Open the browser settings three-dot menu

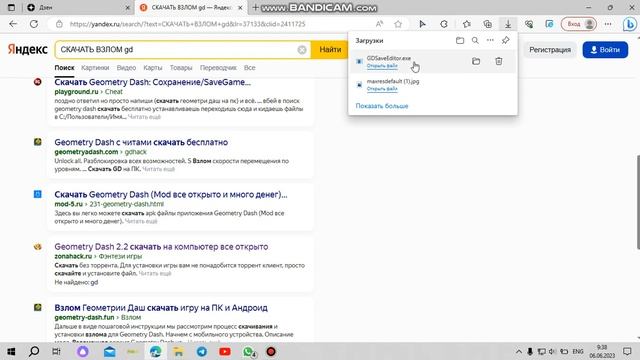point(608,24)
